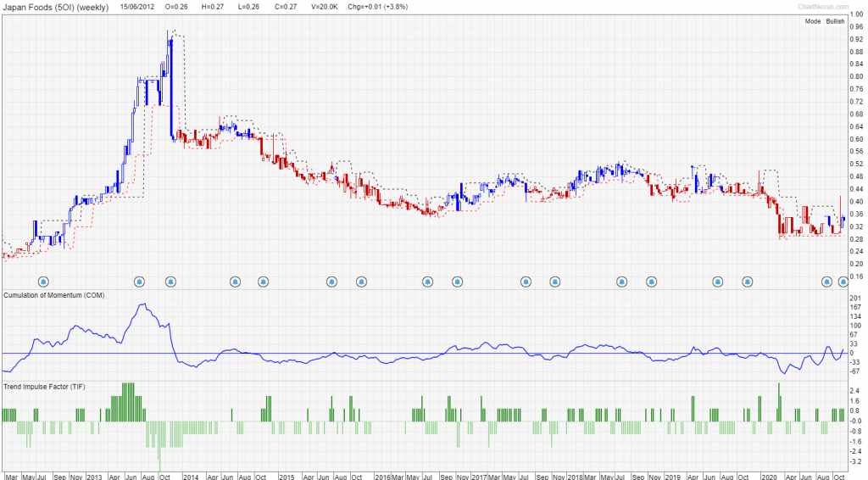The width and height of the screenshot is (868, 480).
Task: Click the H=0.27 high value
Action: coord(213,7)
